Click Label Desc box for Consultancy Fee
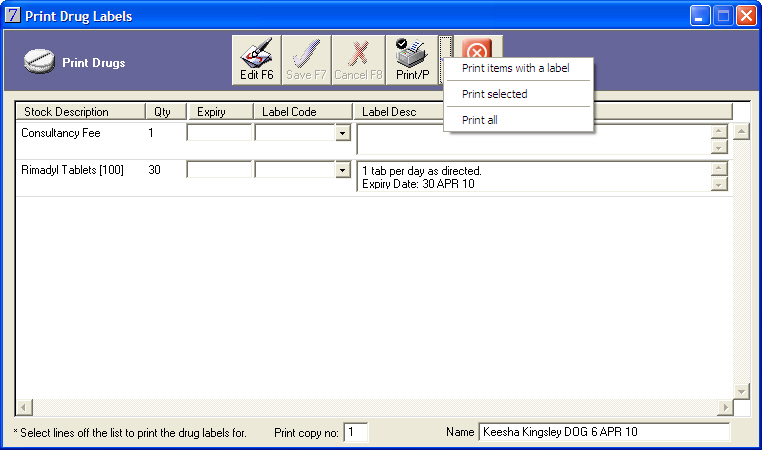762x450 pixels. pyautogui.click(x=534, y=139)
